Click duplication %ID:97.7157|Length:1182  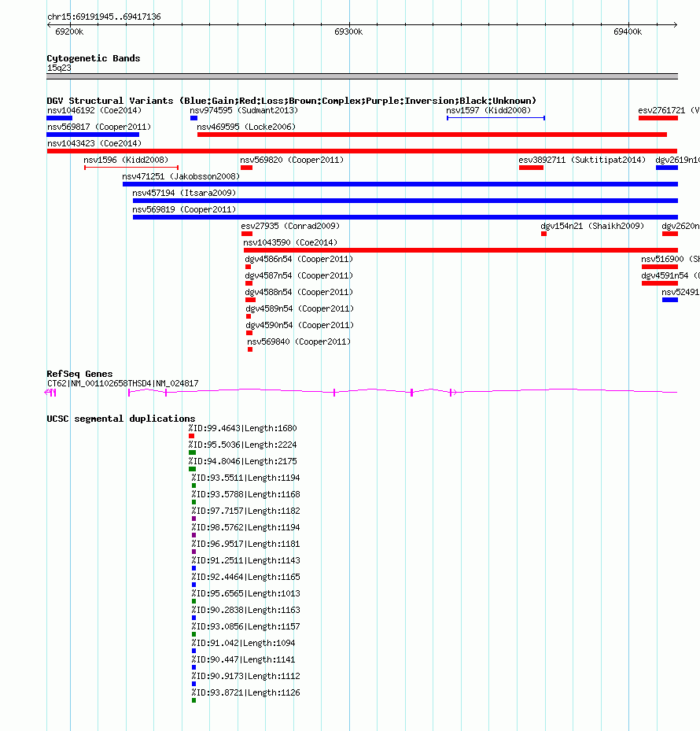(245, 511)
